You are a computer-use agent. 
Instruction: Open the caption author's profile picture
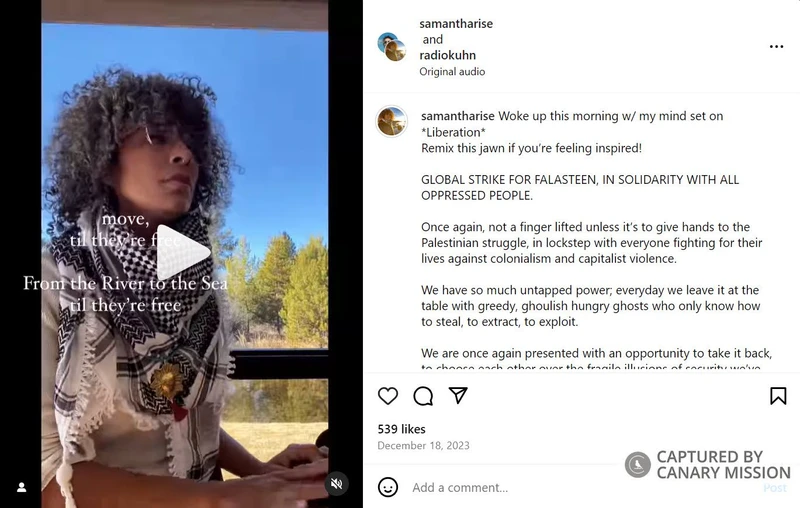[391, 121]
